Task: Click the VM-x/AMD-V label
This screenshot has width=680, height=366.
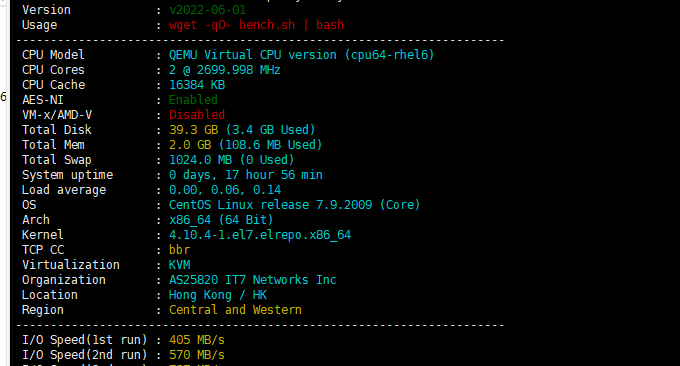Action: pos(57,115)
